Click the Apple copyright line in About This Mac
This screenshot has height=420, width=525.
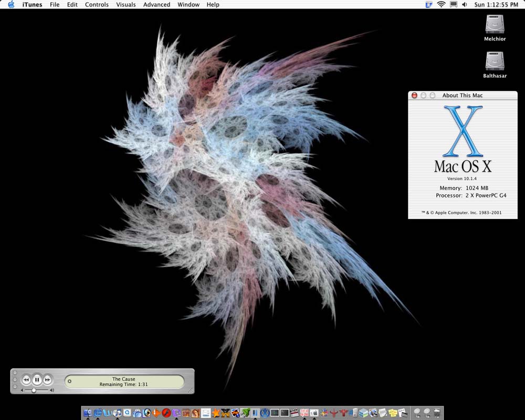[x=461, y=212]
